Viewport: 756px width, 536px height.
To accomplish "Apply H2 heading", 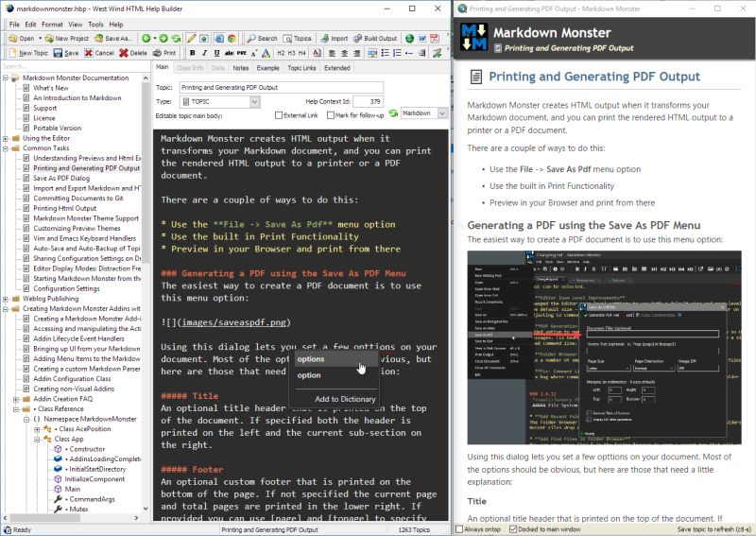I will point(281,53).
